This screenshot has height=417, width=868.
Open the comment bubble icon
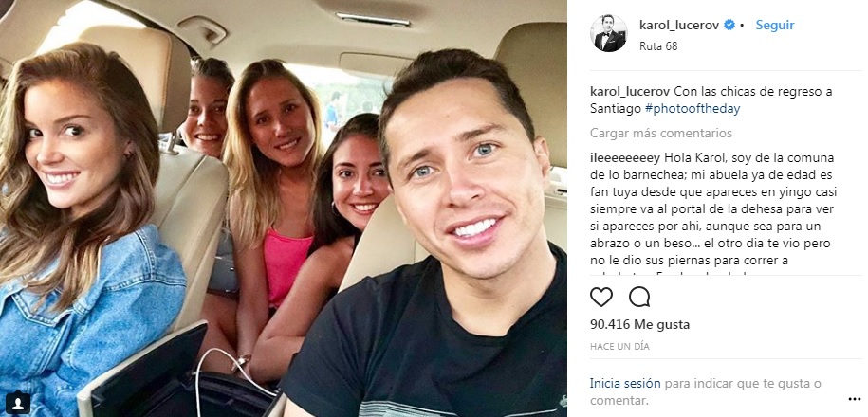639,297
